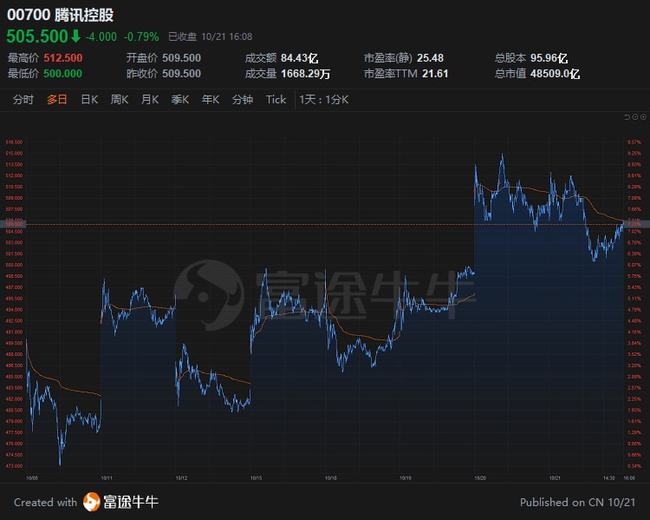
Task: Click the rightmost circular chart control icon
Action: [643, 117]
